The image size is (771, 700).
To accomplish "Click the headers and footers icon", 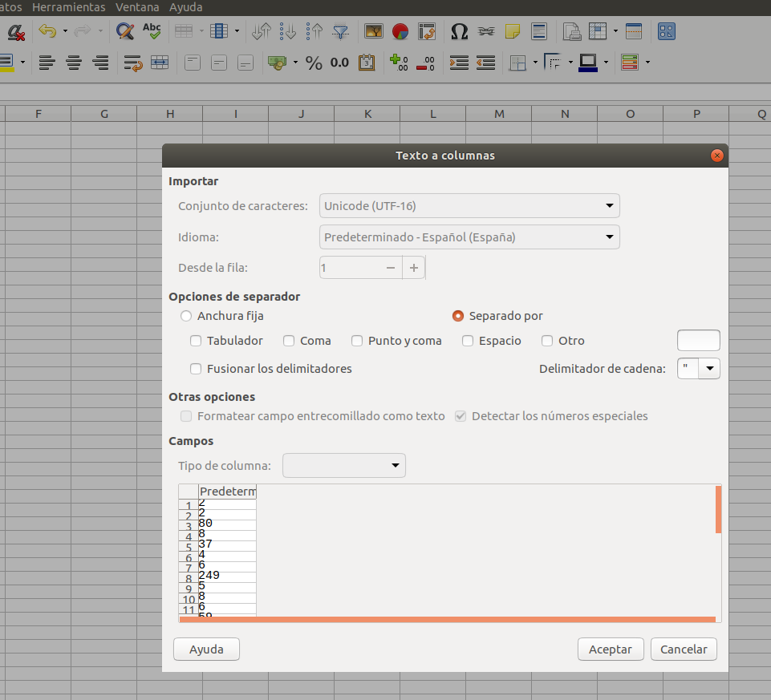I will [539, 31].
